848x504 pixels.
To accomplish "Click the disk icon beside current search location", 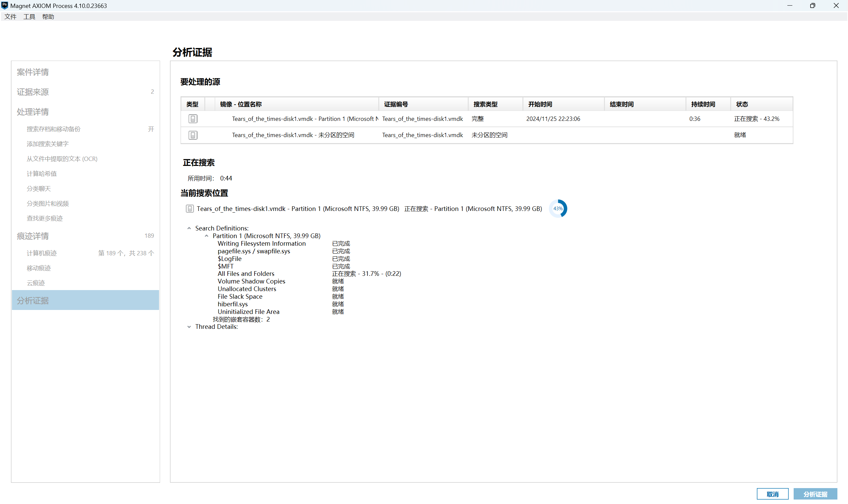I will click(x=190, y=209).
